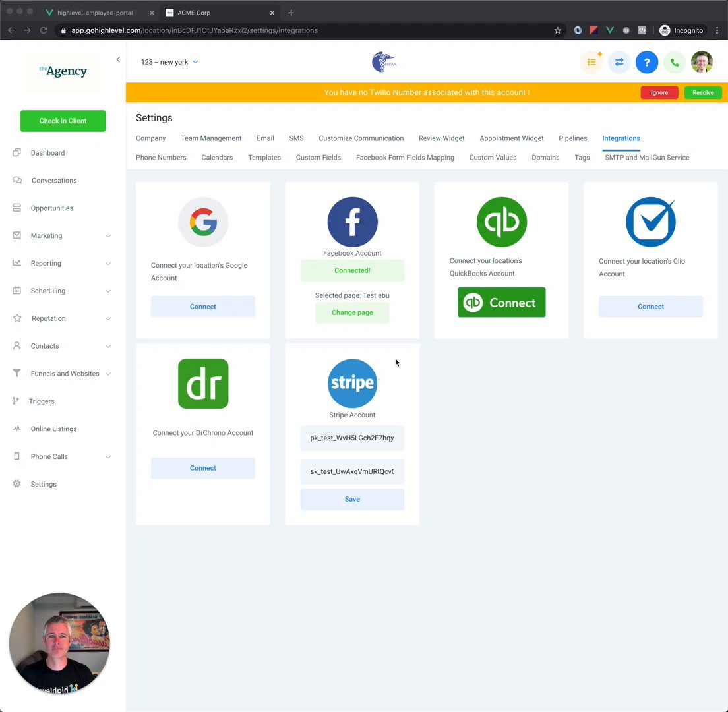Click the Stripe logo icon

coord(352,384)
